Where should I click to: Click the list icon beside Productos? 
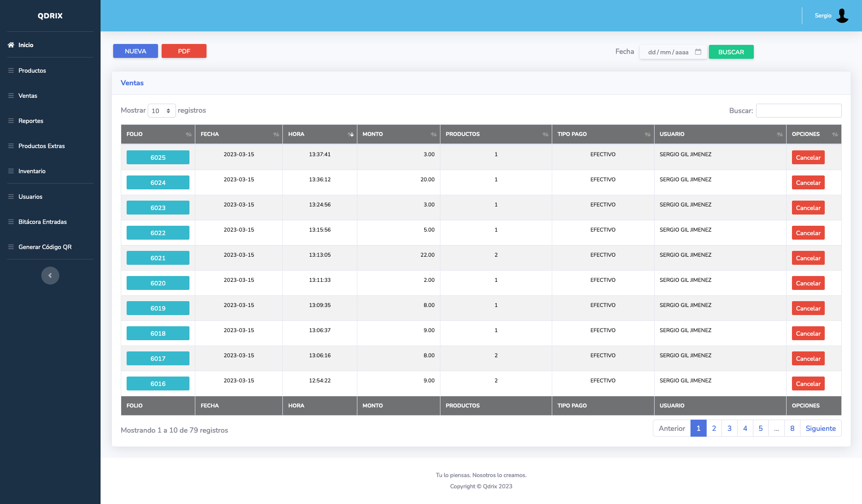(x=11, y=70)
